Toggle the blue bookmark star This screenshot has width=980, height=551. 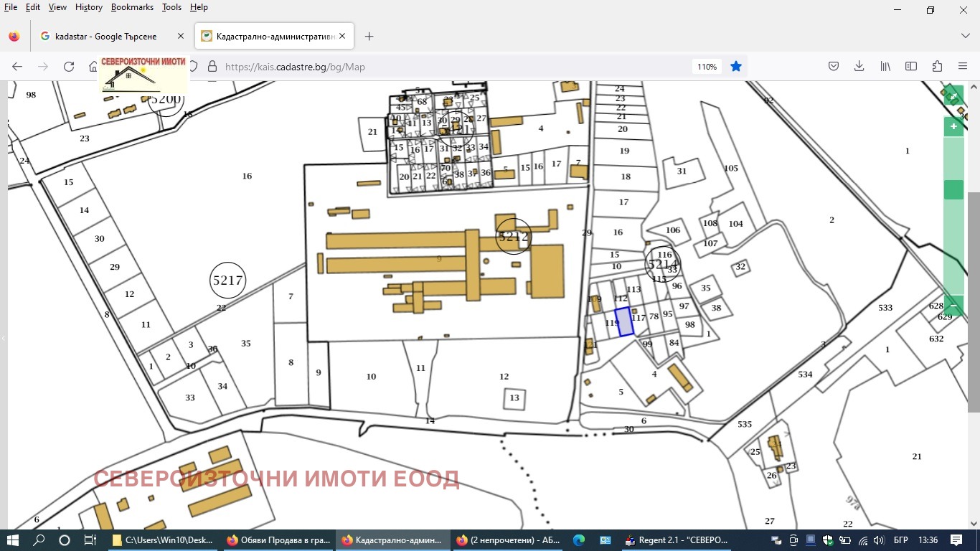click(x=735, y=67)
